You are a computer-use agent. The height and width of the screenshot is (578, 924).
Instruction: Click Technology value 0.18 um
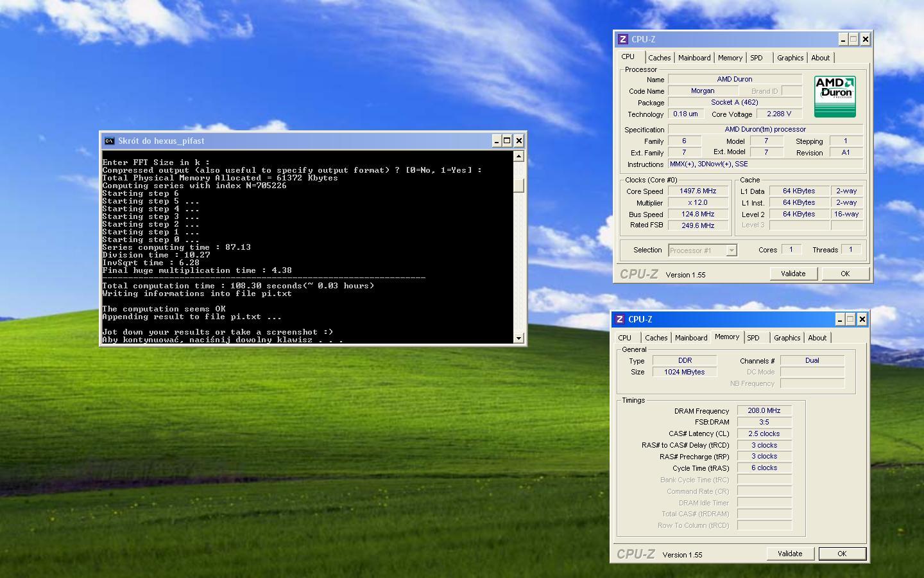tap(685, 114)
